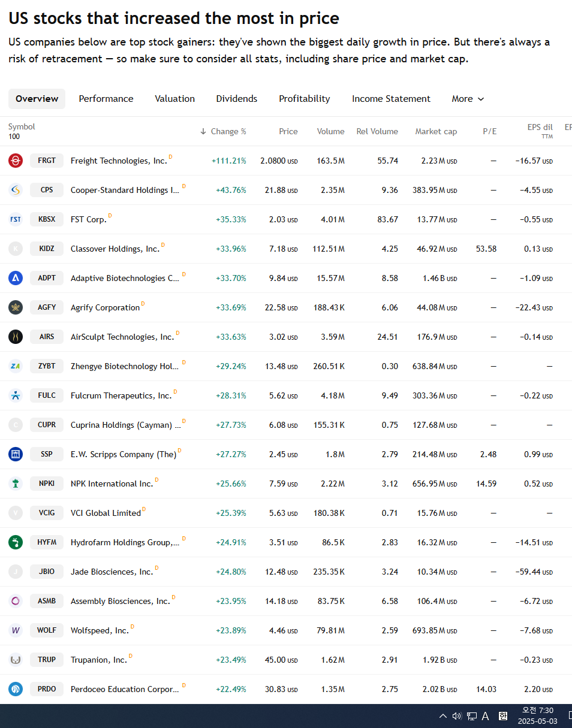Open the volume control in taskbar
Image resolution: width=572 pixels, height=728 pixels.
click(x=457, y=716)
